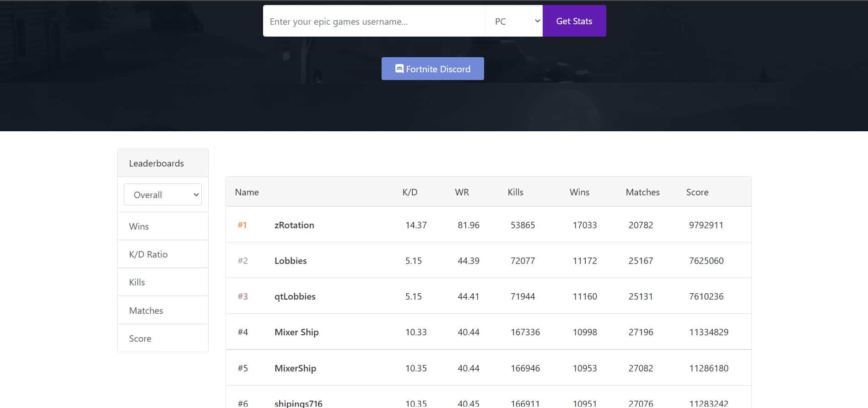This screenshot has width=868, height=408.
Task: Click the Score column header
Action: tap(697, 192)
